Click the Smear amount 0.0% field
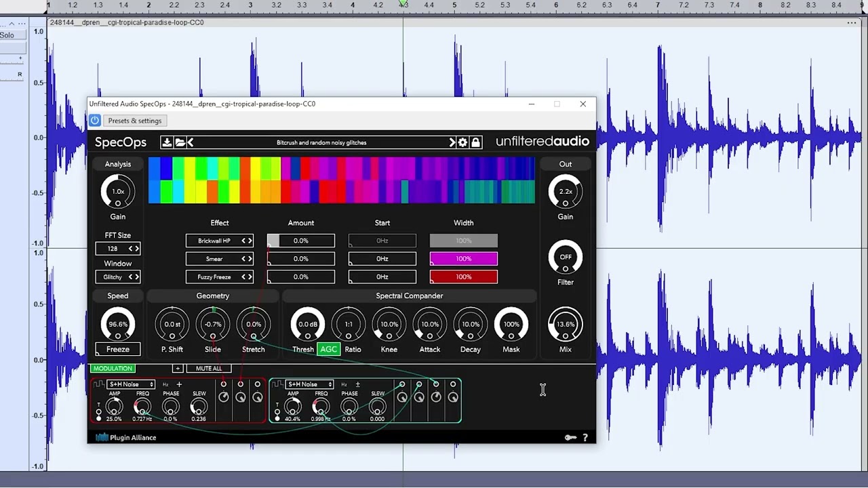Viewport: 868px width, 488px height. tap(301, 259)
